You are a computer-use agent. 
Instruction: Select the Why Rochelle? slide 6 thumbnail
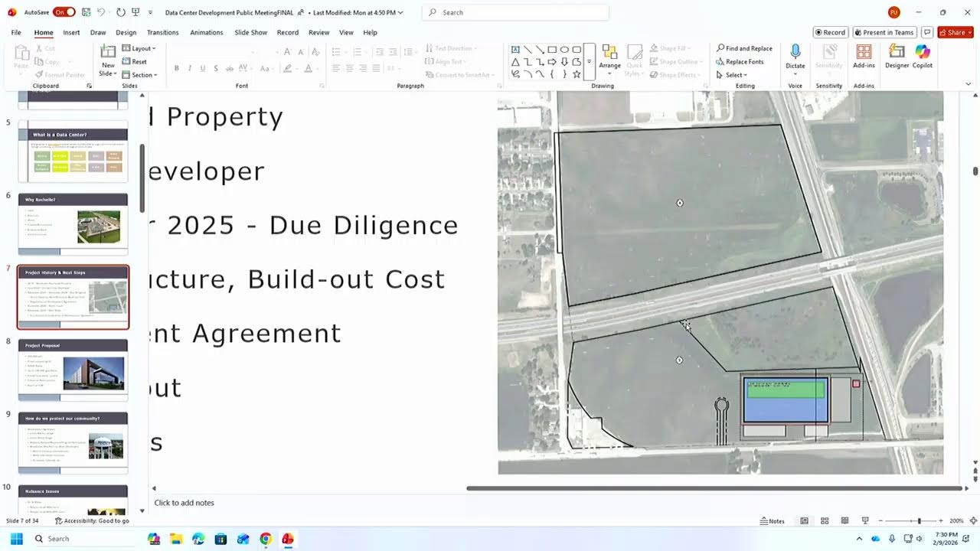(73, 223)
